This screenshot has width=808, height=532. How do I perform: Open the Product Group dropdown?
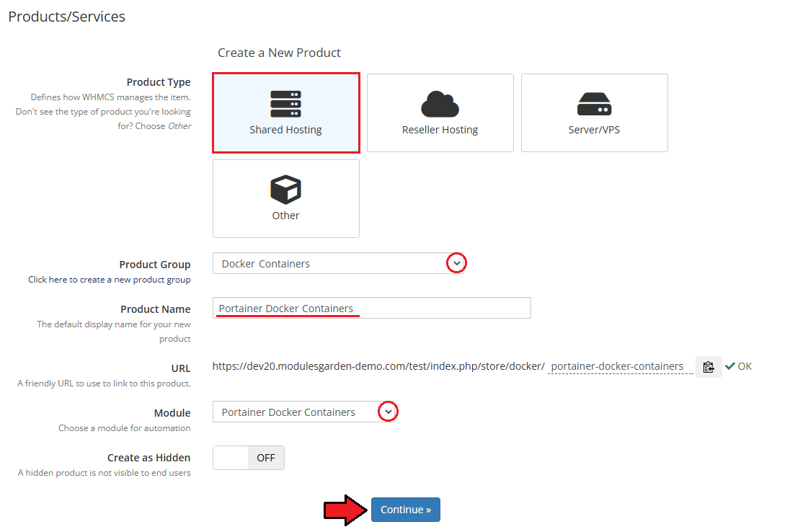pos(339,263)
